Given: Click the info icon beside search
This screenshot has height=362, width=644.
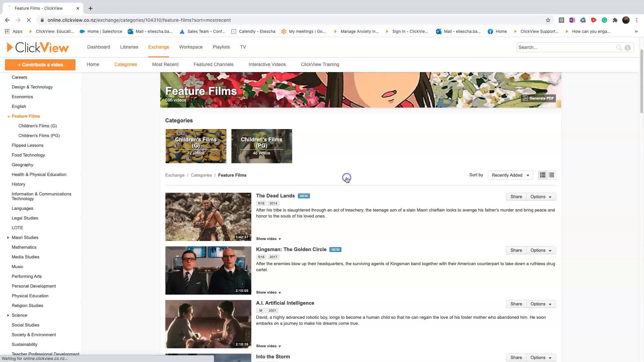Looking at the screenshot, I should [x=628, y=47].
